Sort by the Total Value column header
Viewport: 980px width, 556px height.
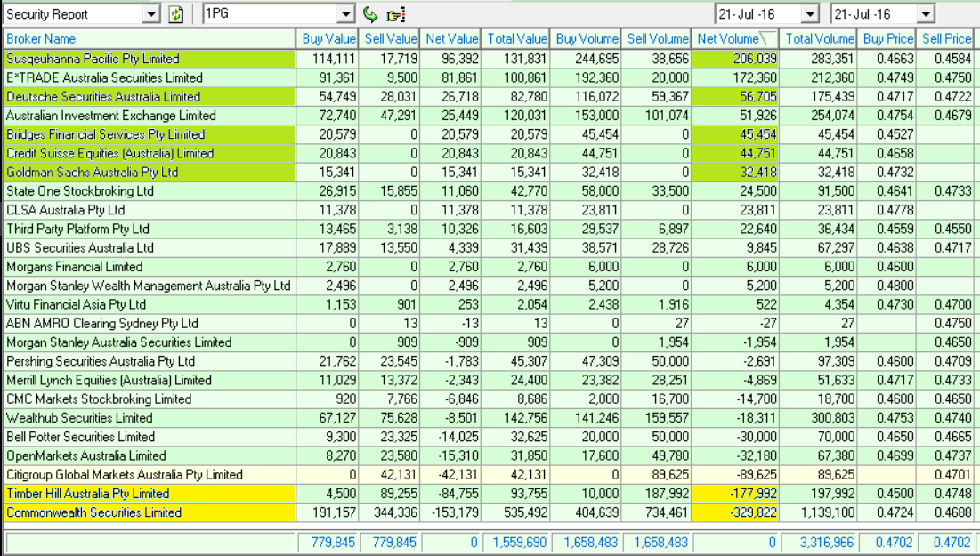pos(515,39)
